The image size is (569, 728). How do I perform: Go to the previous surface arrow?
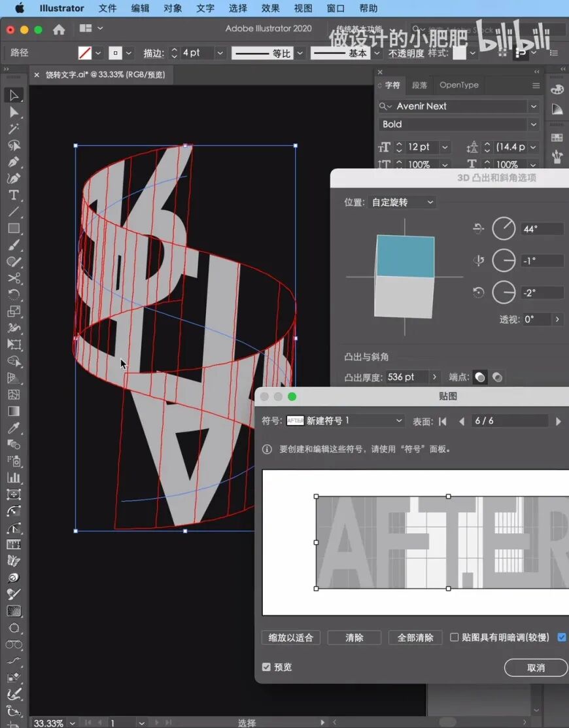point(461,422)
